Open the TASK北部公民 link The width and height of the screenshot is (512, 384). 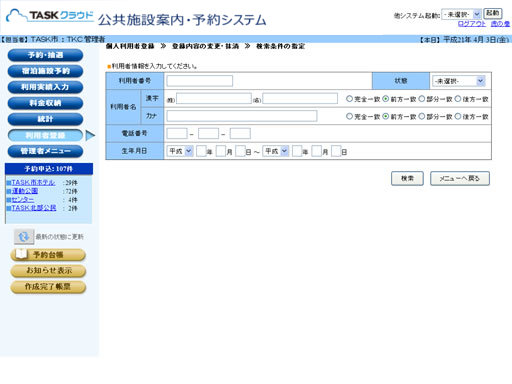[34, 208]
